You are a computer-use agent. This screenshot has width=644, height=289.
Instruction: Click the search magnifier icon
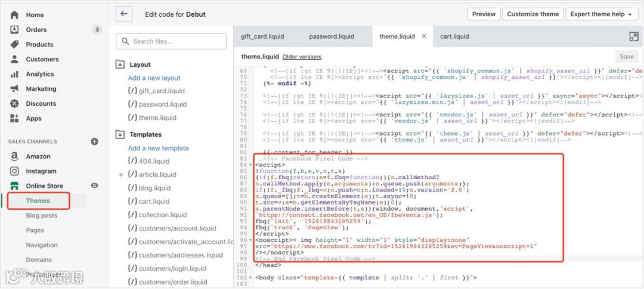point(126,41)
